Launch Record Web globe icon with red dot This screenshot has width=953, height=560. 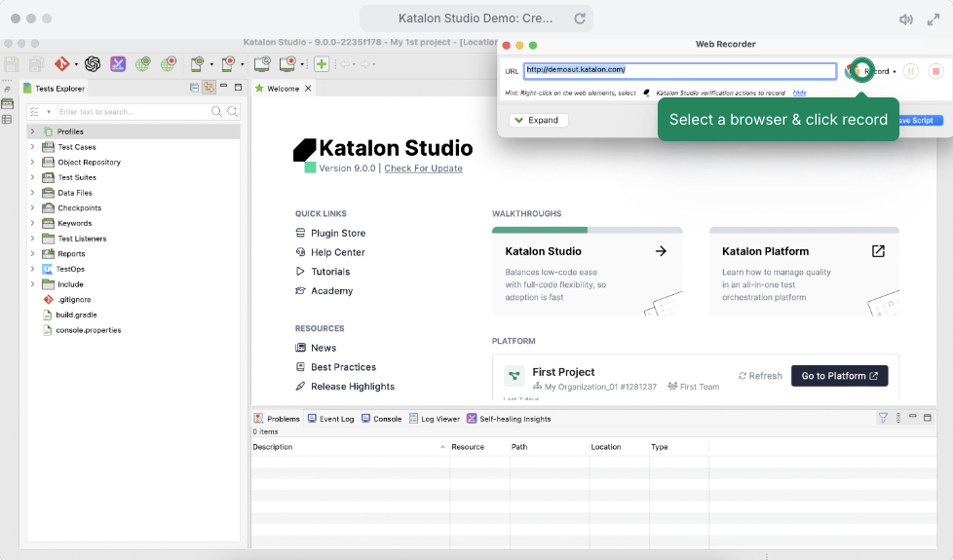click(x=169, y=63)
